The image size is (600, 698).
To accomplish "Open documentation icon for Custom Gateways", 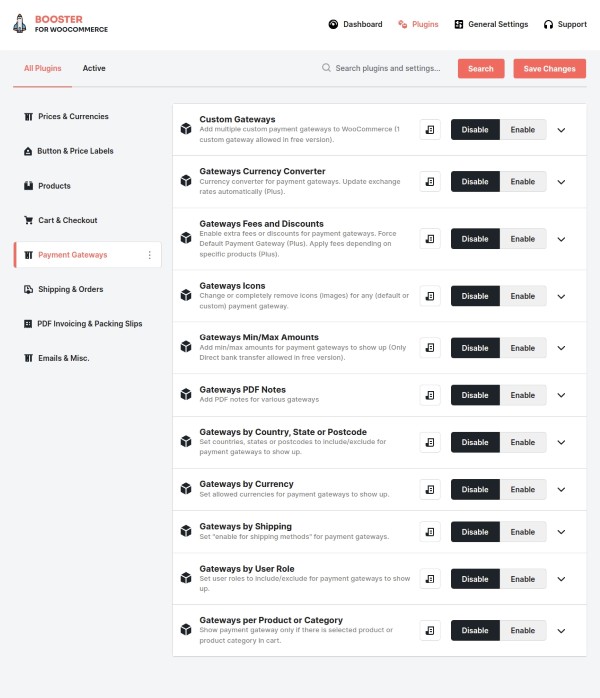I will [430, 129].
